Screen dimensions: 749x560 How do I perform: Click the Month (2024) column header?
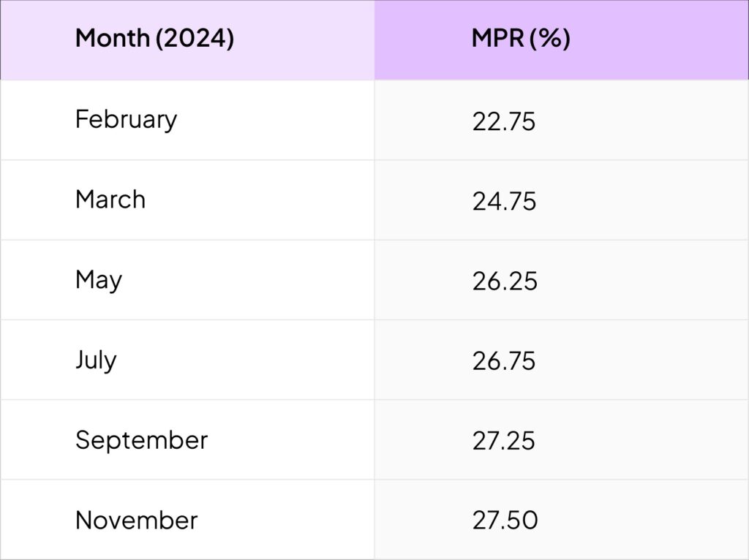click(x=154, y=38)
